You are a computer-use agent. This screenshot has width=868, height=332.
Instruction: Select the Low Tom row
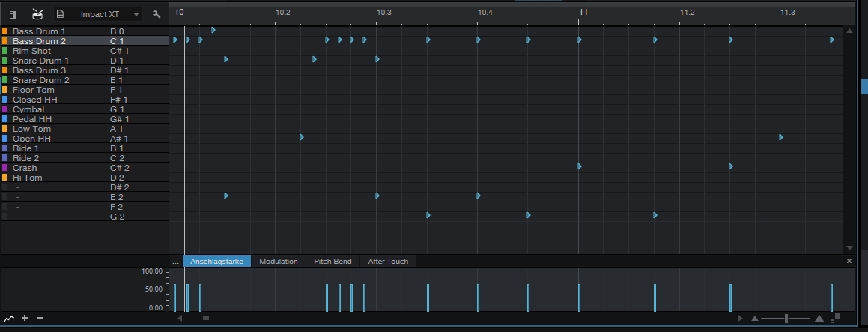click(85, 129)
